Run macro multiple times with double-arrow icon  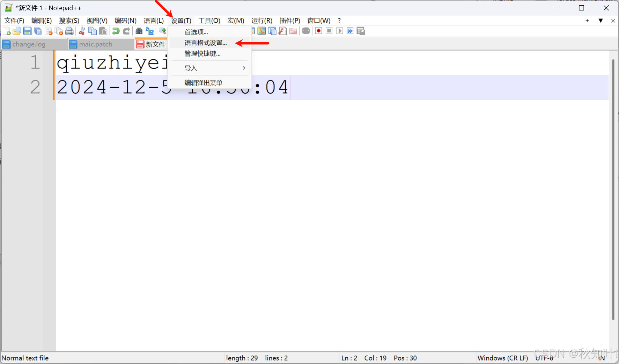click(350, 31)
